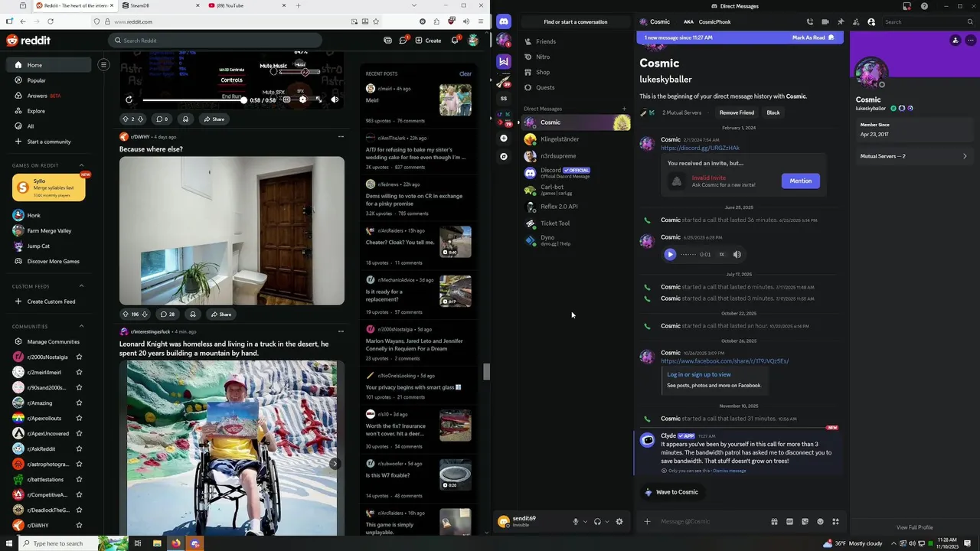Open Quests in Discord sidebar
Image resolution: width=980 pixels, height=551 pixels.
click(x=576, y=87)
